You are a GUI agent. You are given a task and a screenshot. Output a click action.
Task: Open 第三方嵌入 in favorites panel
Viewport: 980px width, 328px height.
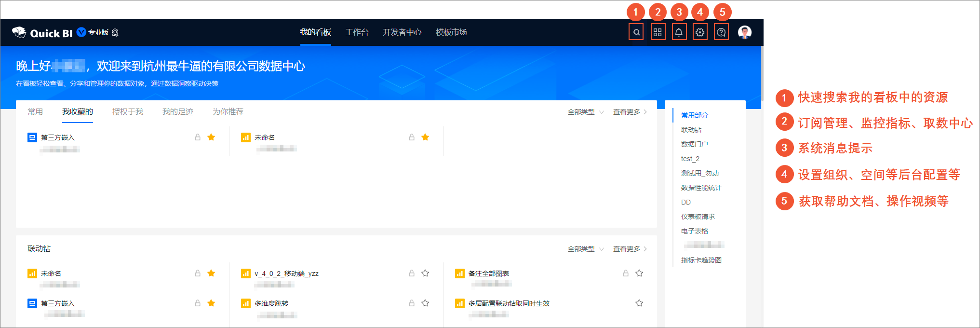point(58,137)
